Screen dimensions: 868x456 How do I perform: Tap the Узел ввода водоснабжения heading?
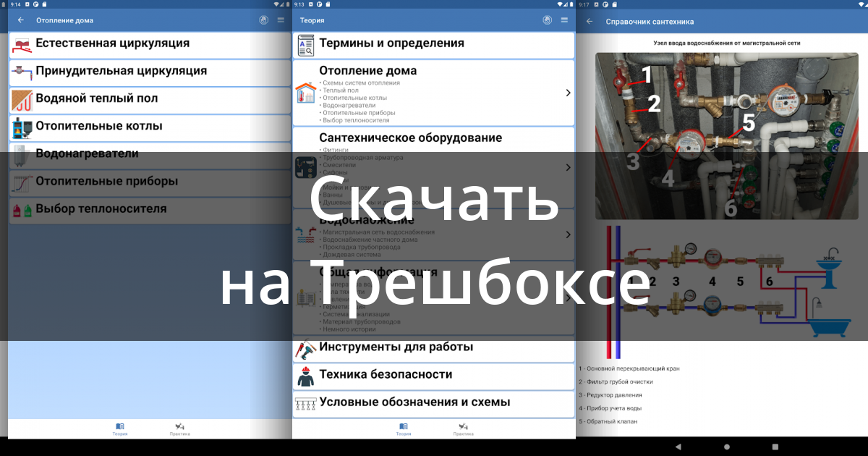727,43
